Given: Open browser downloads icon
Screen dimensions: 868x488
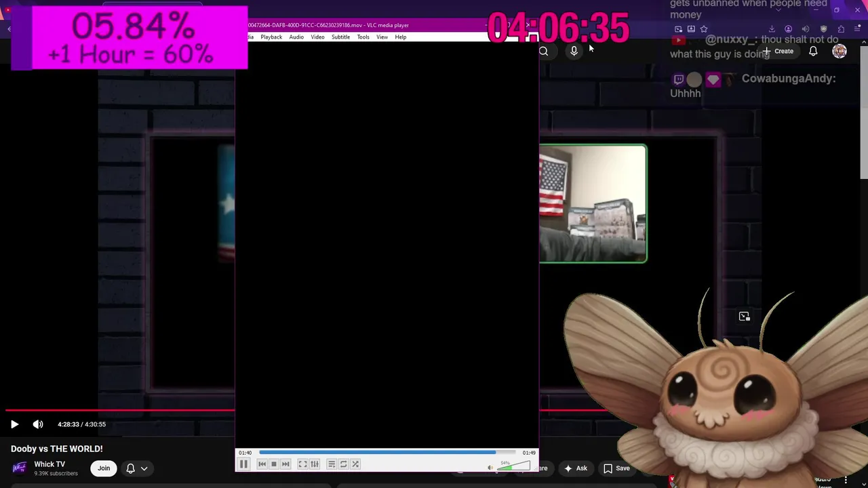Looking at the screenshot, I should pyautogui.click(x=772, y=29).
